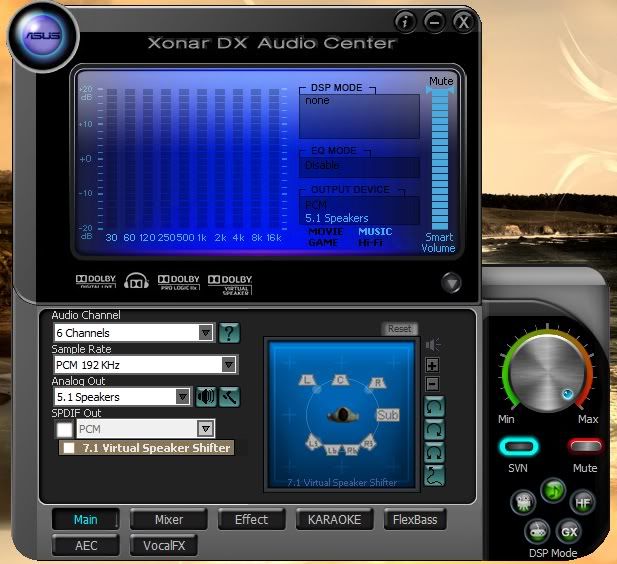Image resolution: width=617 pixels, height=564 pixels.
Task: Click the rotate clockwise speaker button
Action: (434, 430)
